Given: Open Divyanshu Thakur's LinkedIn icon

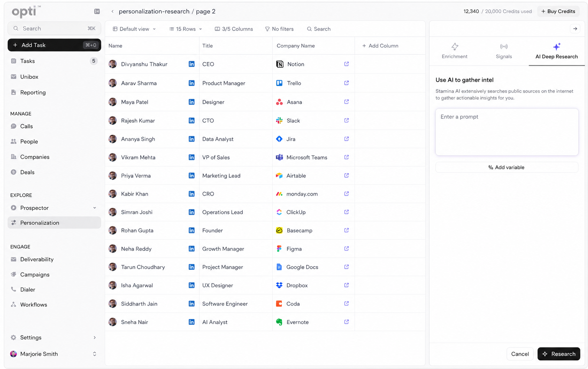Looking at the screenshot, I should pyautogui.click(x=192, y=64).
